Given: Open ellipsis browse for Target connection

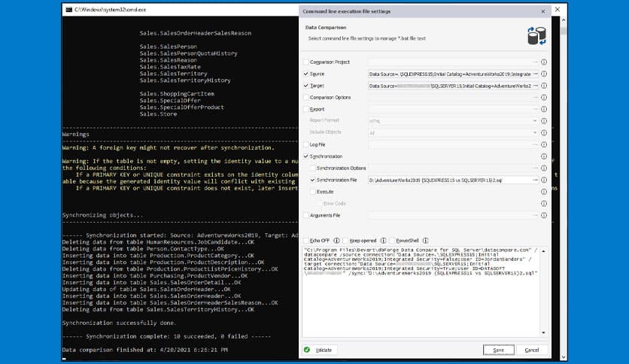Looking at the screenshot, I should 535,86.
